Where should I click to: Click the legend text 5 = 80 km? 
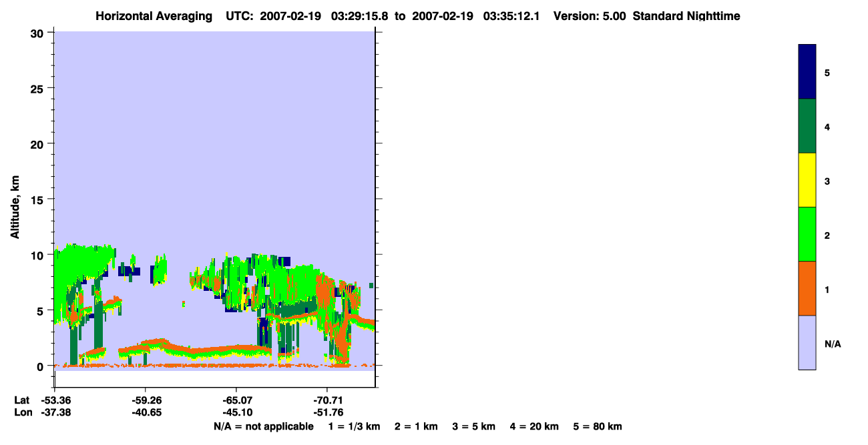tap(598, 426)
